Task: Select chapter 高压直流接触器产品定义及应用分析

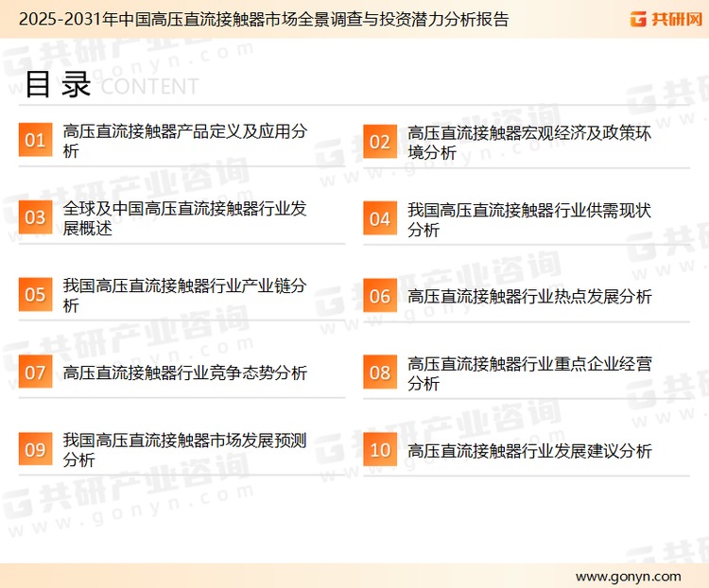Action: pos(185,141)
